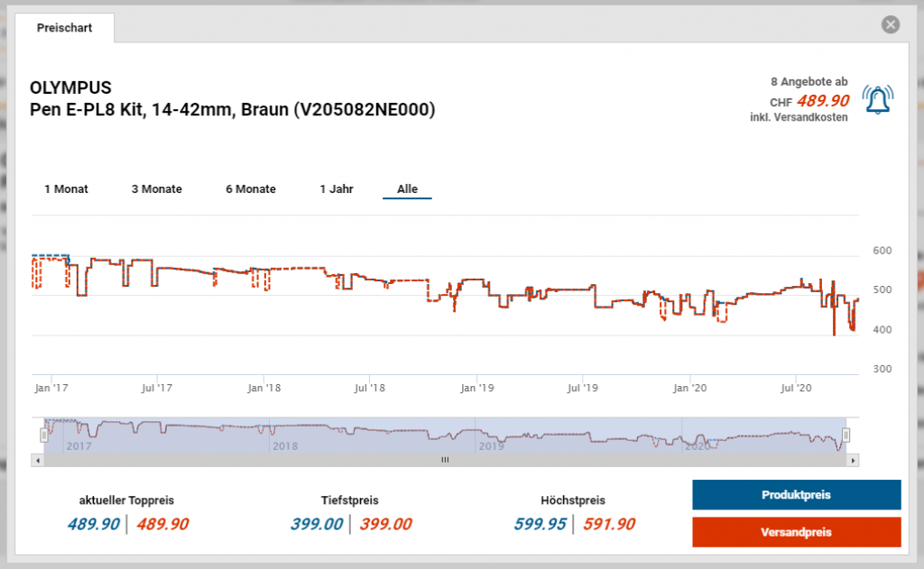This screenshot has width=924, height=569.
Task: Select the 1 Monat time range
Action: tap(66, 189)
